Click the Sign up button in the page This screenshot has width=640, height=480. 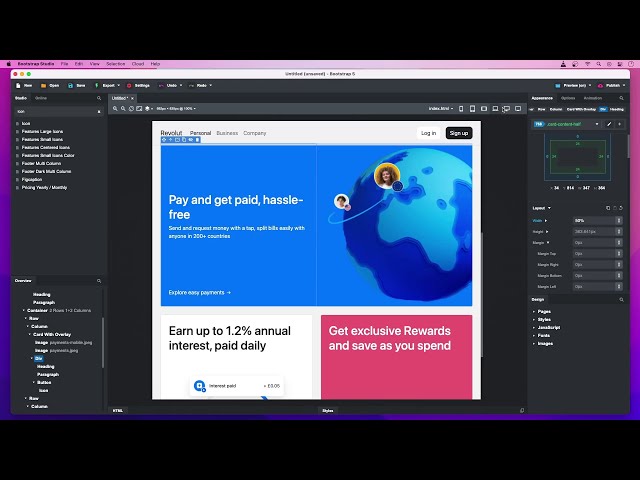[x=459, y=133]
